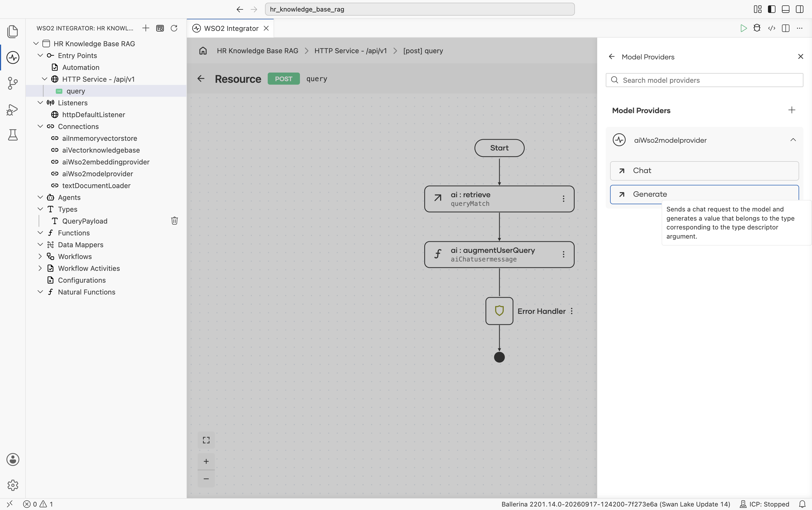This screenshot has width=812, height=510.
Task: Add a new model provider
Action: coord(792,110)
